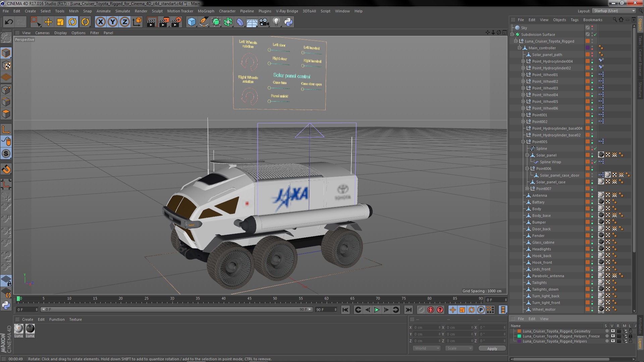Go to start of animation

pyautogui.click(x=345, y=310)
